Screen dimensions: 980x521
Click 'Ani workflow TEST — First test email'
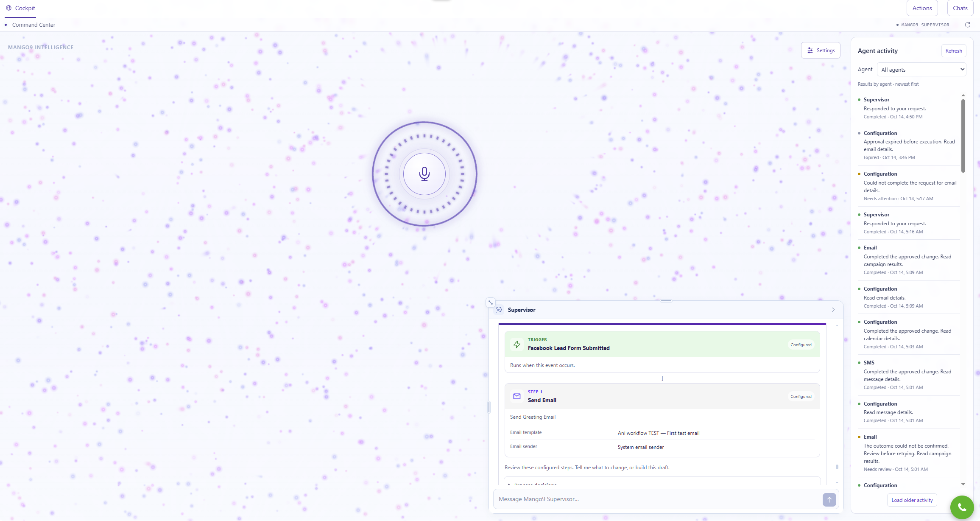[x=659, y=433]
